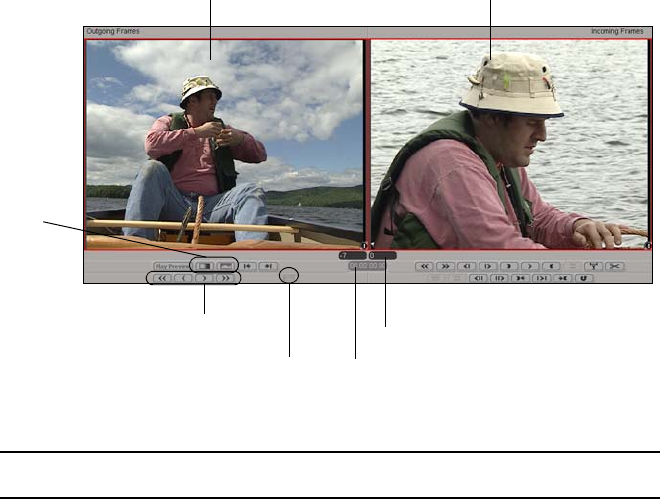Viewport: 660px width, 499px height.
Task: Trim right ten frames with double-right-arrow button
Action: pyautogui.click(x=226, y=278)
